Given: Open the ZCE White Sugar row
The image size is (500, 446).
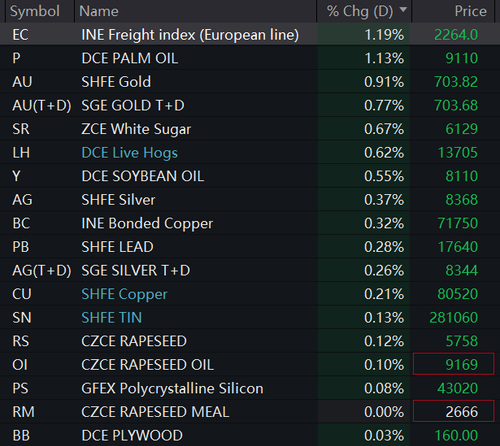Looking at the screenshot, I should [x=136, y=129].
